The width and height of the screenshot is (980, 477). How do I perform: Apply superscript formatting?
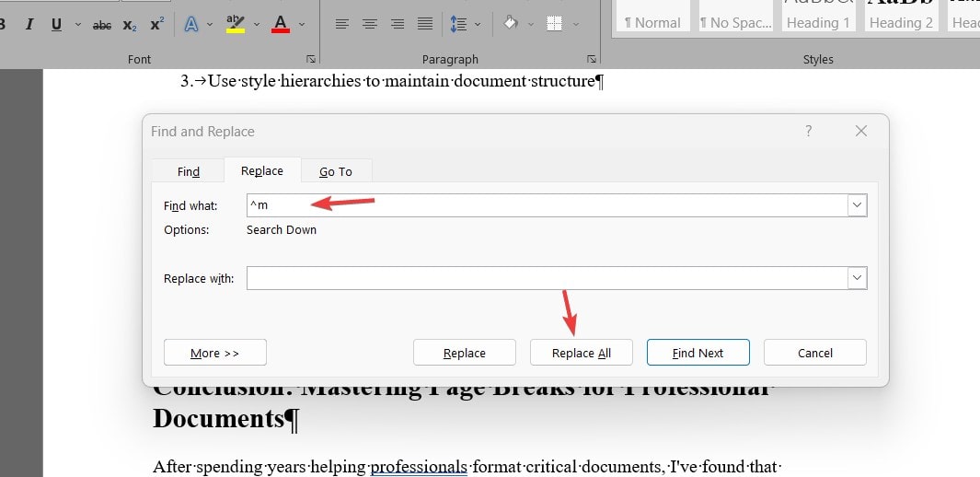pos(156,24)
